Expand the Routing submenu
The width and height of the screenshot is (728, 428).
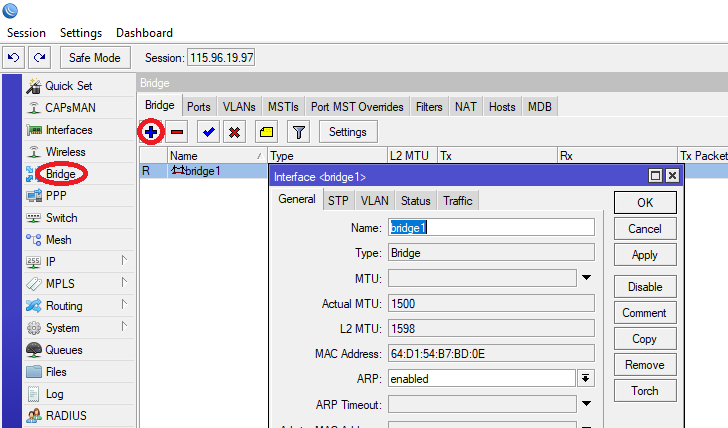(x=124, y=305)
